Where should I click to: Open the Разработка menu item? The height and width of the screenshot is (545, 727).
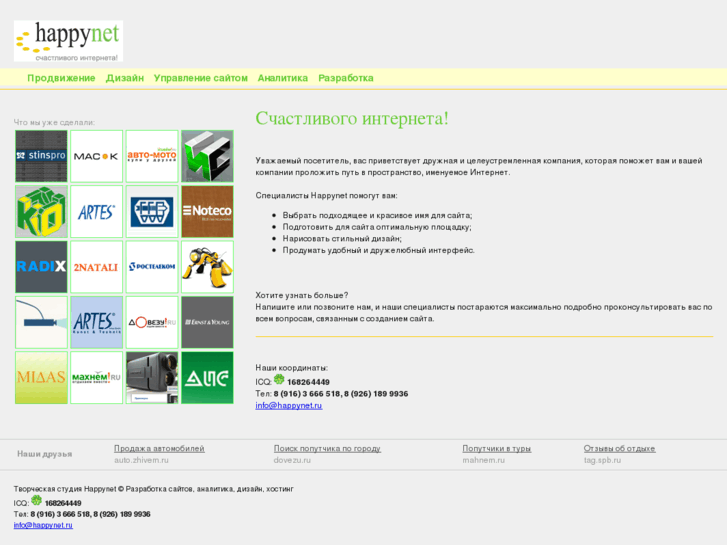click(x=346, y=78)
